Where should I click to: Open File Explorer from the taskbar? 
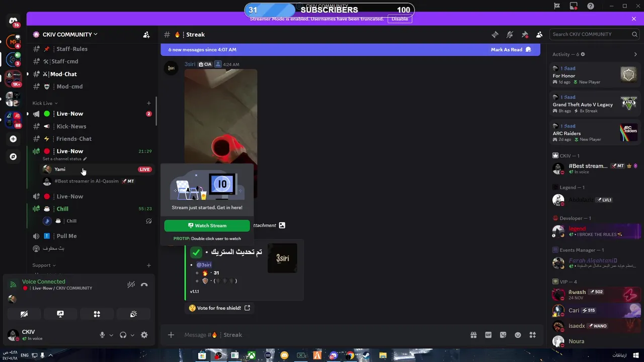383,355
